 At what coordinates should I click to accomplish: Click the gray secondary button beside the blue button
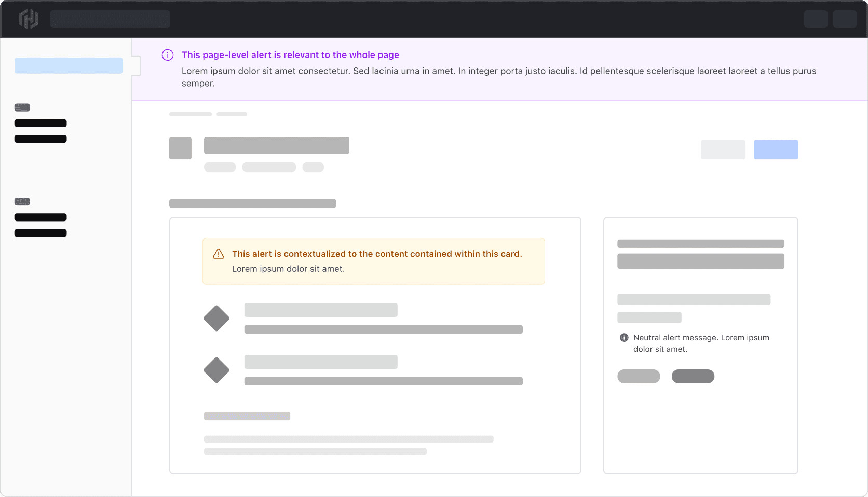click(723, 149)
